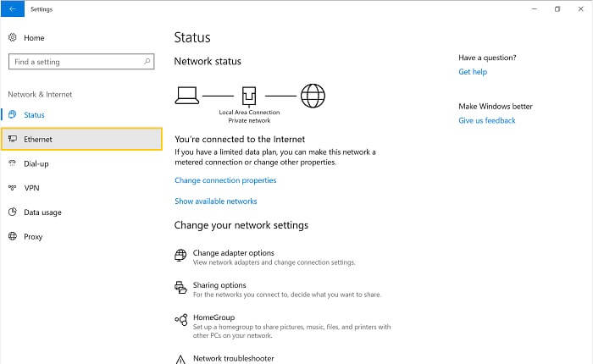Click the Private network label
The height and width of the screenshot is (364, 593).
point(249,120)
